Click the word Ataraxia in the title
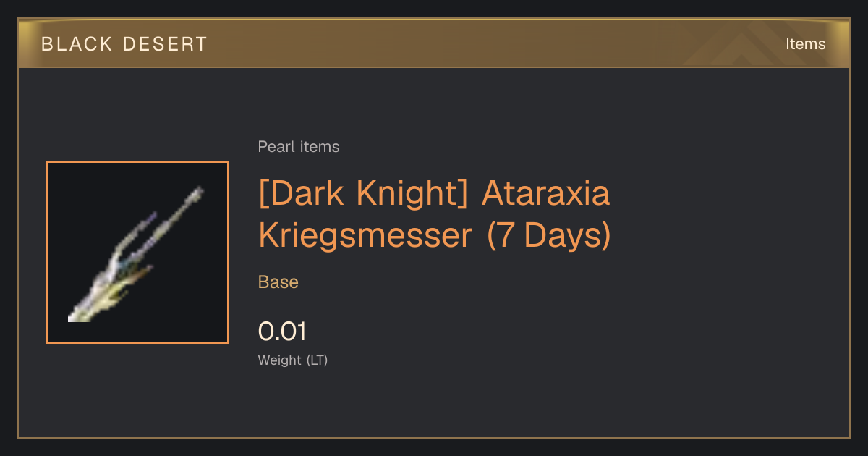 pyautogui.click(x=545, y=195)
